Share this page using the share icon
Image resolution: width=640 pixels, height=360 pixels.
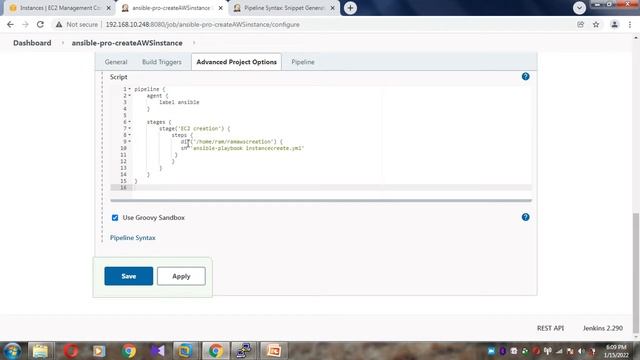click(x=580, y=24)
